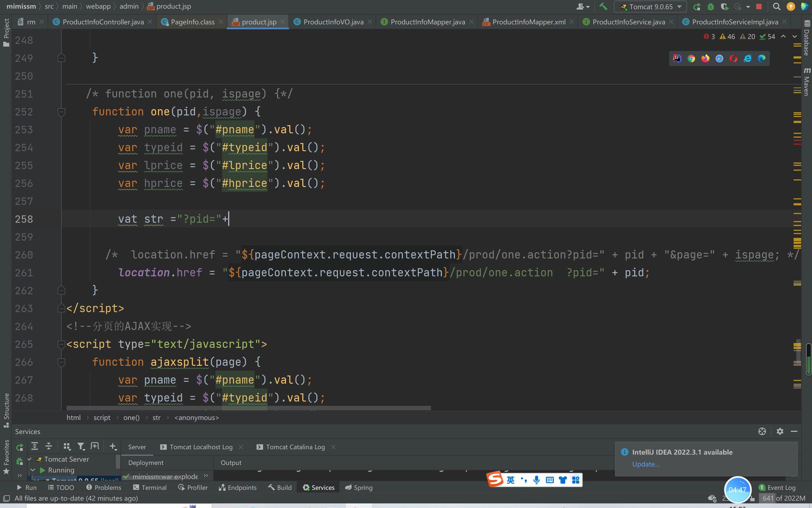Open the Project side panel
812x508 pixels.
6,33
